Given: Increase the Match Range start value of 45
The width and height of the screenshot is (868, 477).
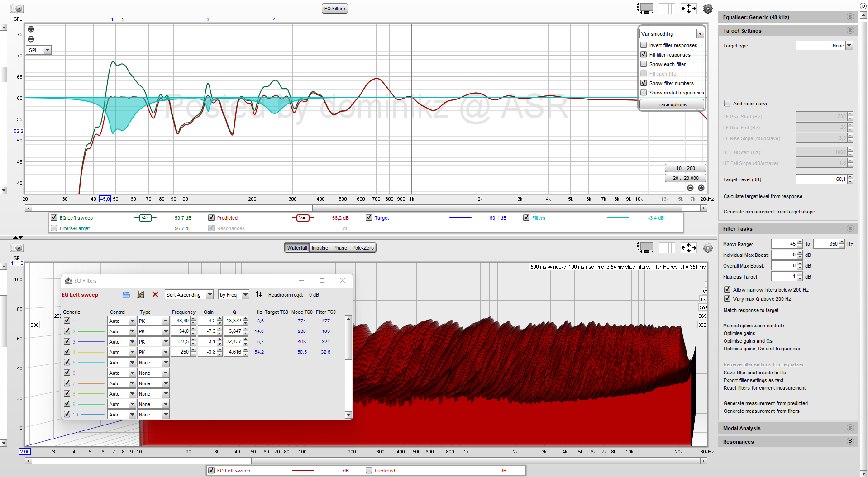Looking at the screenshot, I should tap(800, 241).
